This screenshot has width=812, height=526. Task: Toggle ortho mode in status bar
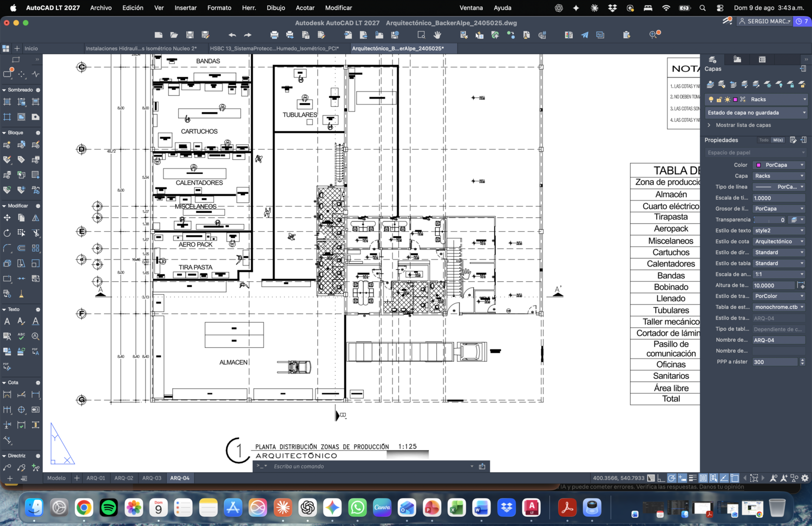pos(661,478)
